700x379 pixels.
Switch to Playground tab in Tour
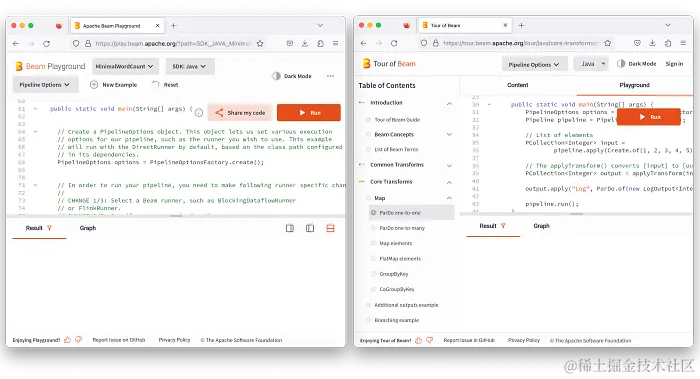click(634, 85)
